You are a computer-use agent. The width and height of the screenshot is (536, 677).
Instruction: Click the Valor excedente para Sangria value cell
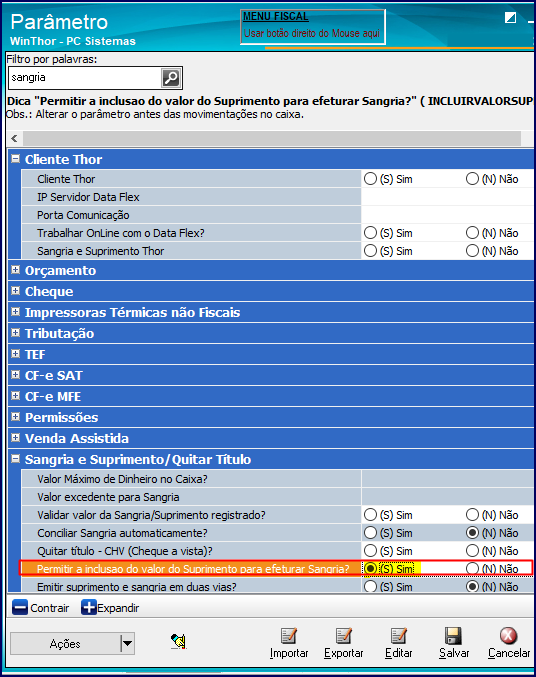(447, 497)
